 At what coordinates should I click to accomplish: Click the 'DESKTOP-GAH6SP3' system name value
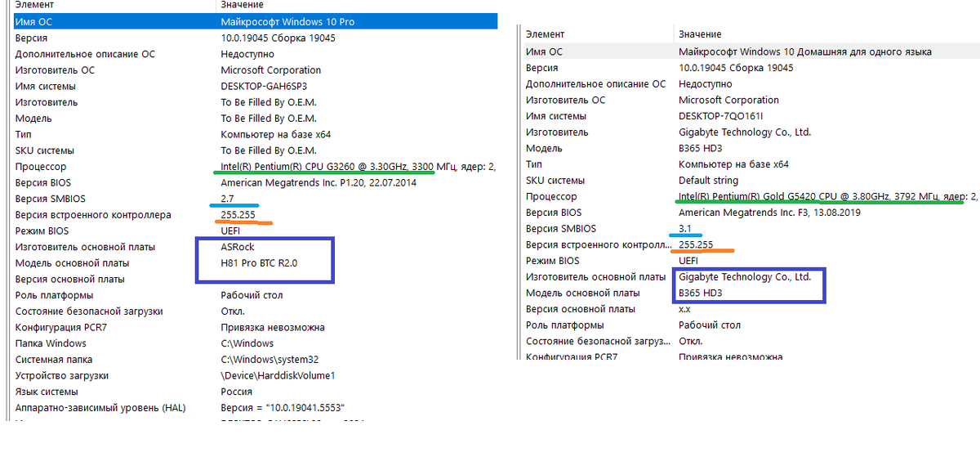point(264,87)
